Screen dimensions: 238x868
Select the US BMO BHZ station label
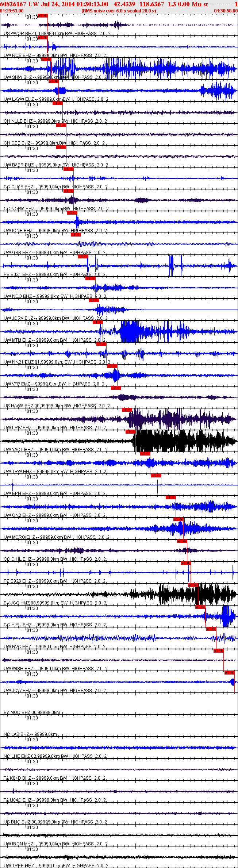55,822
